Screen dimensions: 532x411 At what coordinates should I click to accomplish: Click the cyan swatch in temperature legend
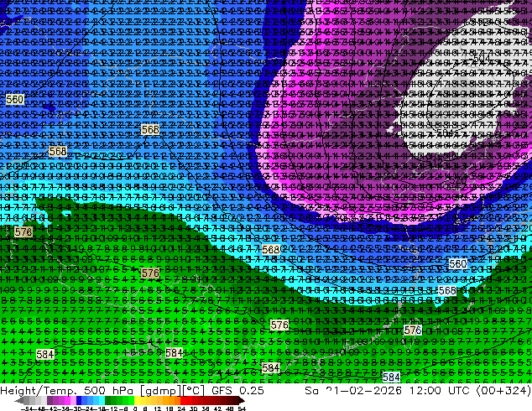[x=102, y=401]
